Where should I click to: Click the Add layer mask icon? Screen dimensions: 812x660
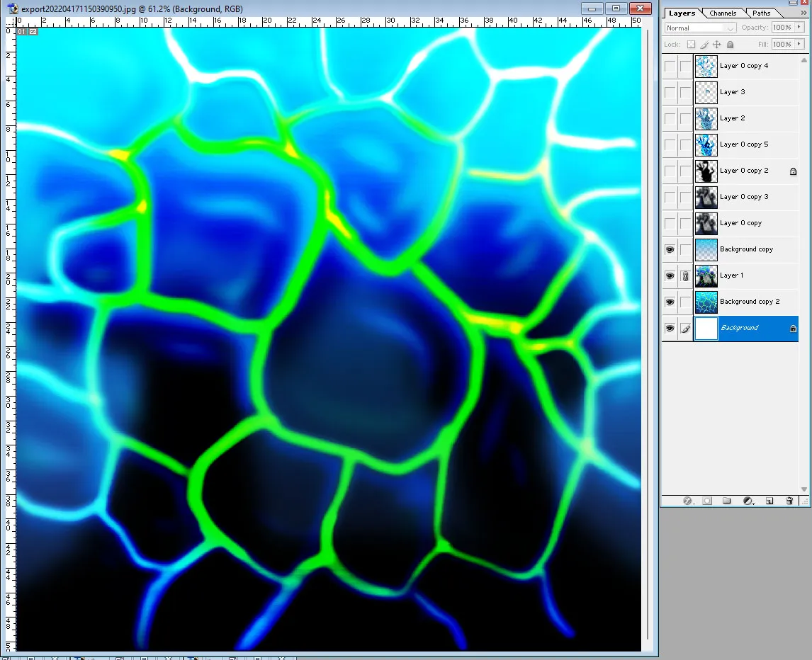pyautogui.click(x=707, y=501)
